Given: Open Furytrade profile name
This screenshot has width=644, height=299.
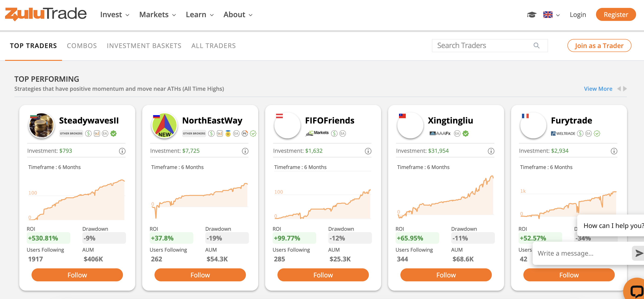Looking at the screenshot, I should click(571, 120).
